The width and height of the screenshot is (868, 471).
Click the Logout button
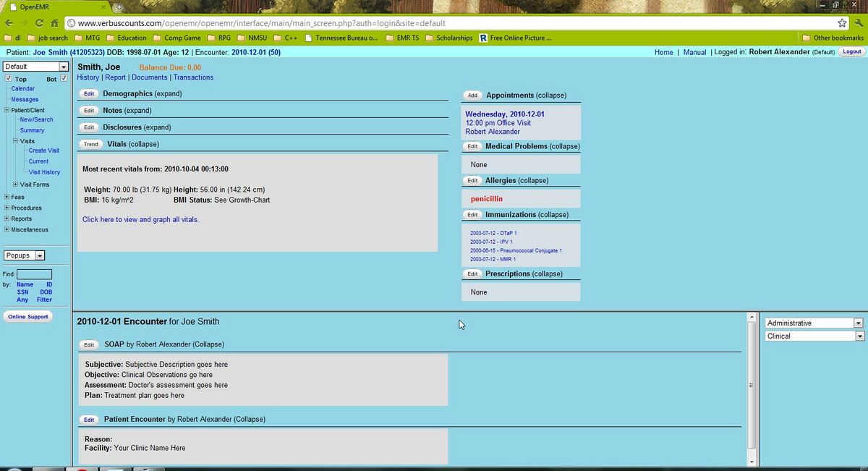pyautogui.click(x=851, y=51)
